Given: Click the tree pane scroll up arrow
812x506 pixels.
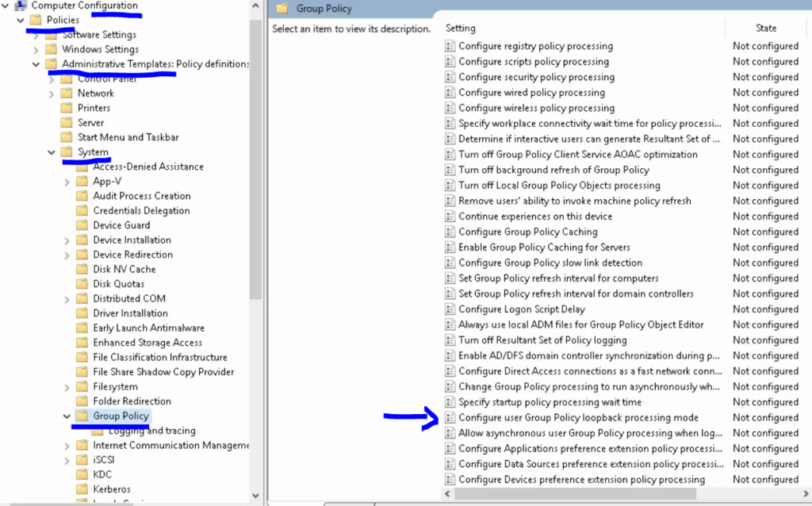Looking at the screenshot, I should coord(255,6).
